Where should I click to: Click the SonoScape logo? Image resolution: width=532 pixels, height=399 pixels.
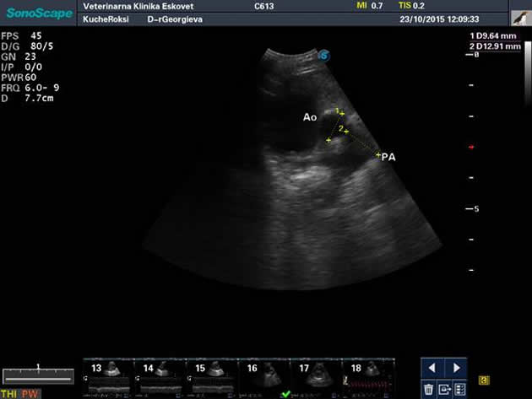click(39, 13)
